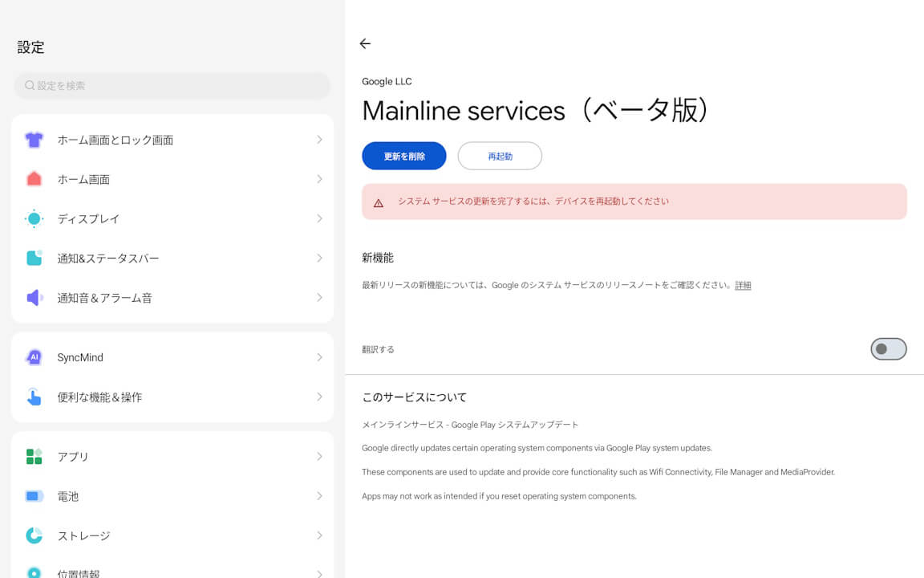Open the SyncMind settings entry

tap(172, 357)
